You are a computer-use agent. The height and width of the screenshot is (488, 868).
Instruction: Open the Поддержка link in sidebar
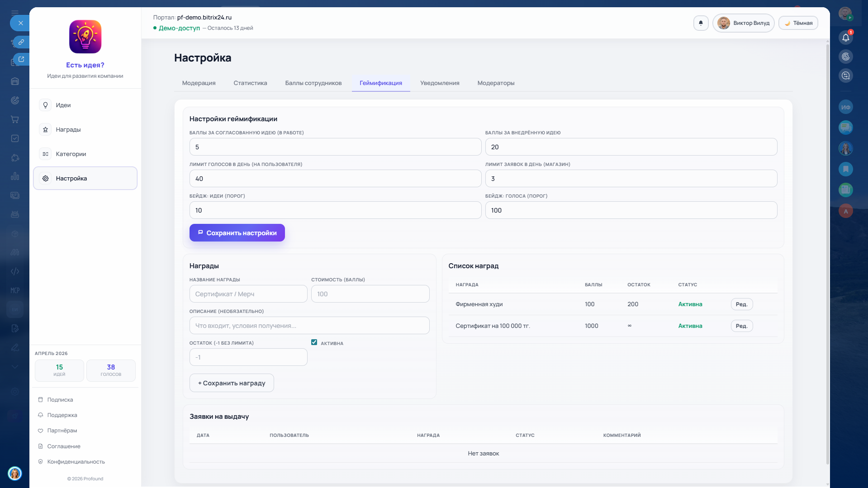coord(62,415)
